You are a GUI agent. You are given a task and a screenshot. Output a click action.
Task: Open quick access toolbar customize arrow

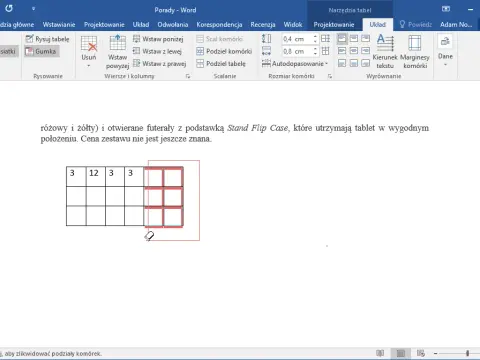pyautogui.click(x=33, y=9)
